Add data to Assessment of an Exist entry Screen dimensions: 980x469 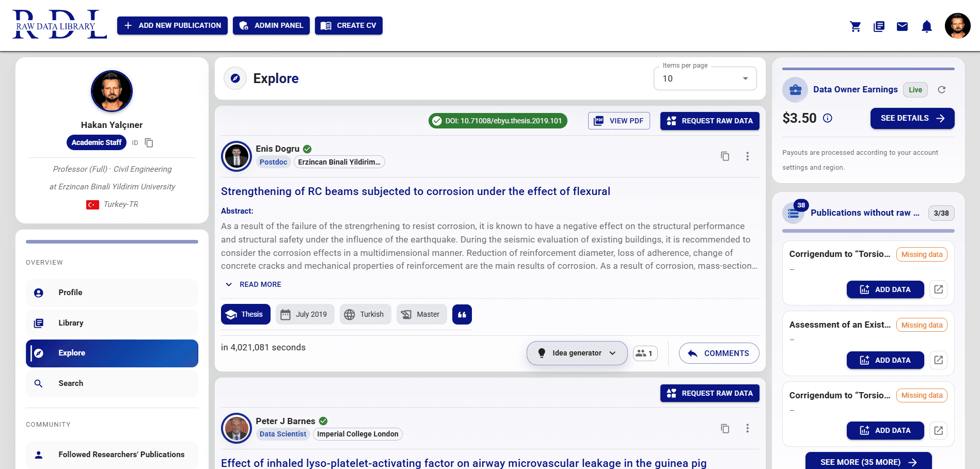tap(885, 360)
